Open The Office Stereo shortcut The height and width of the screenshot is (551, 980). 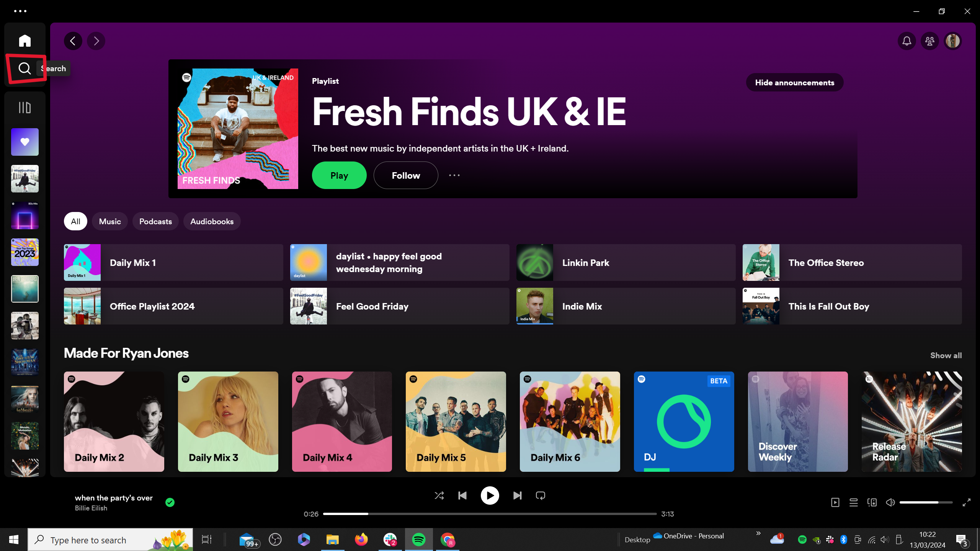coord(852,262)
